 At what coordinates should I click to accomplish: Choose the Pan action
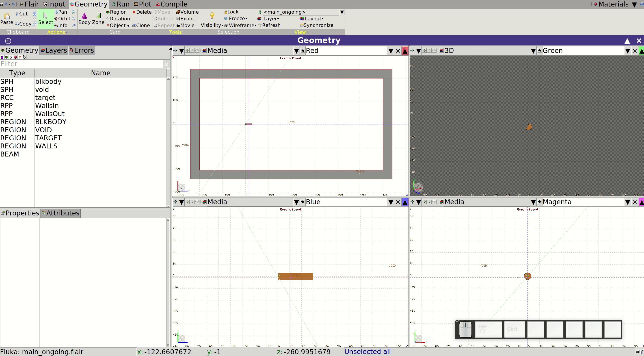coord(61,12)
